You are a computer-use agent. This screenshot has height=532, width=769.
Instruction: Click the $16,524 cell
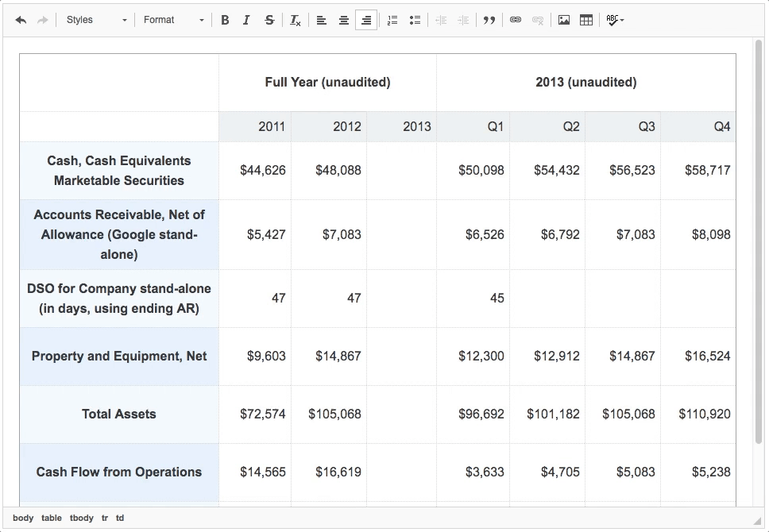(698, 356)
